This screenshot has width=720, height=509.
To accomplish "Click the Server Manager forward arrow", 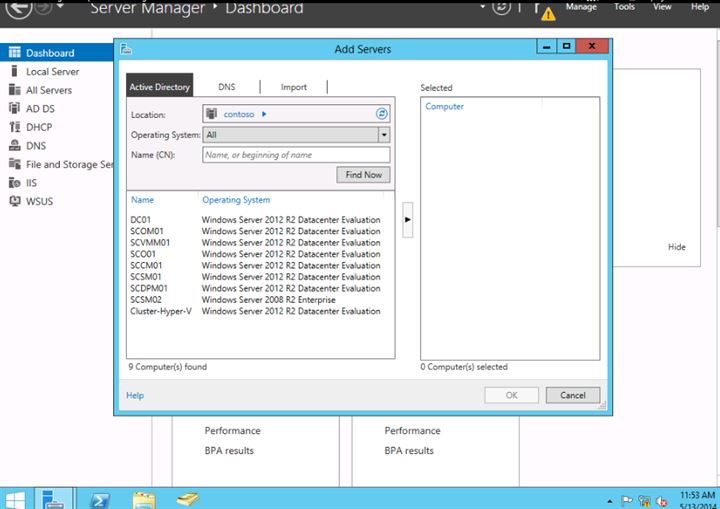I will pos(44,6).
